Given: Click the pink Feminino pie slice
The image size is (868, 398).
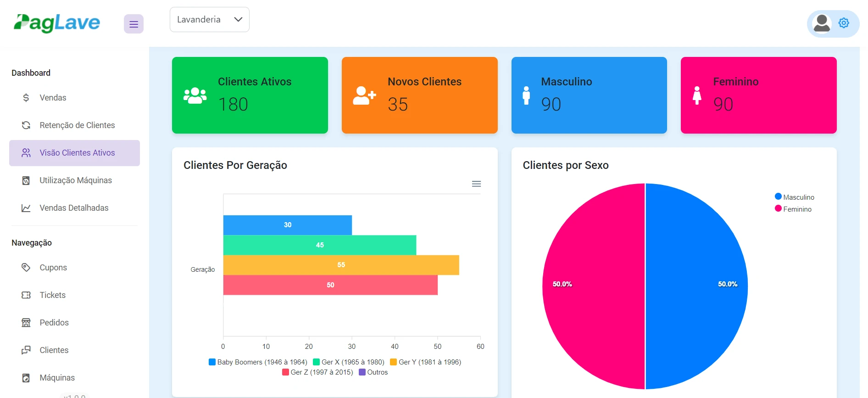Looking at the screenshot, I should pyautogui.click(x=593, y=286).
